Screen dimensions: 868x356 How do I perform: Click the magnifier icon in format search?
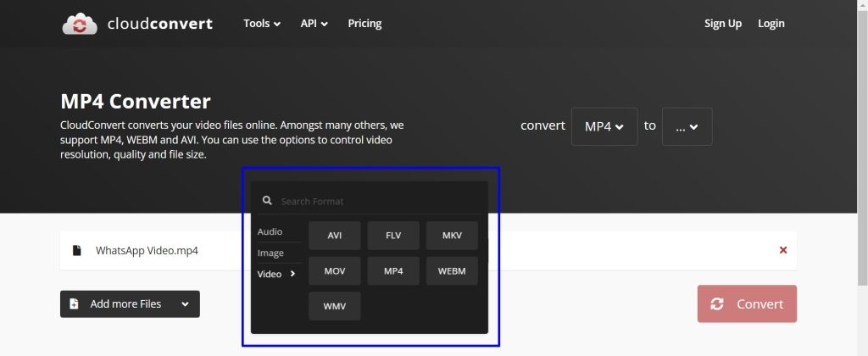click(x=267, y=200)
